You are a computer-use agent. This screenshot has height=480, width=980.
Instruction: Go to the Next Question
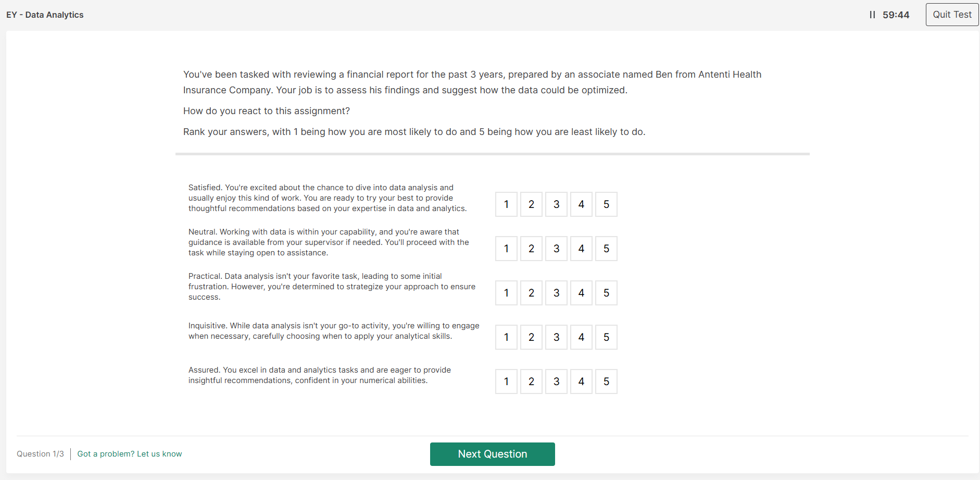click(492, 454)
